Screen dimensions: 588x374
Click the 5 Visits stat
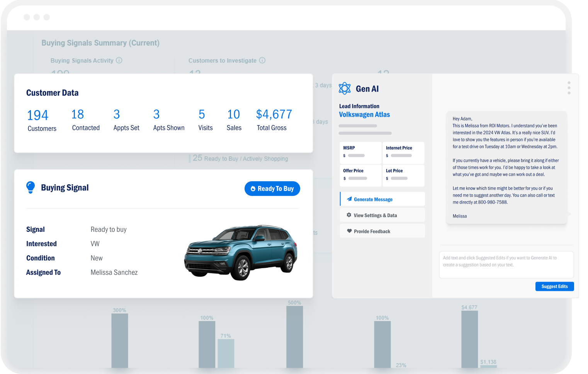click(206, 120)
